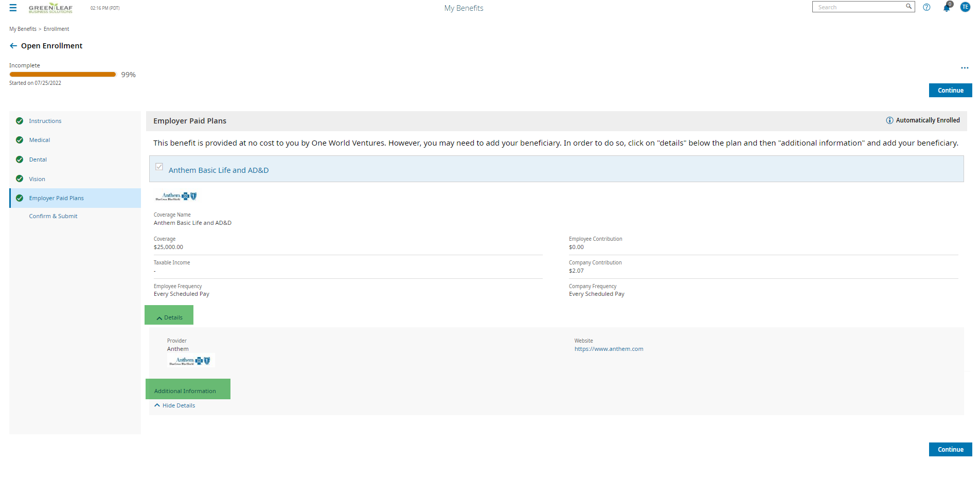The height and width of the screenshot is (479, 980).
Task: Click the green check beside Medical
Action: click(20, 140)
